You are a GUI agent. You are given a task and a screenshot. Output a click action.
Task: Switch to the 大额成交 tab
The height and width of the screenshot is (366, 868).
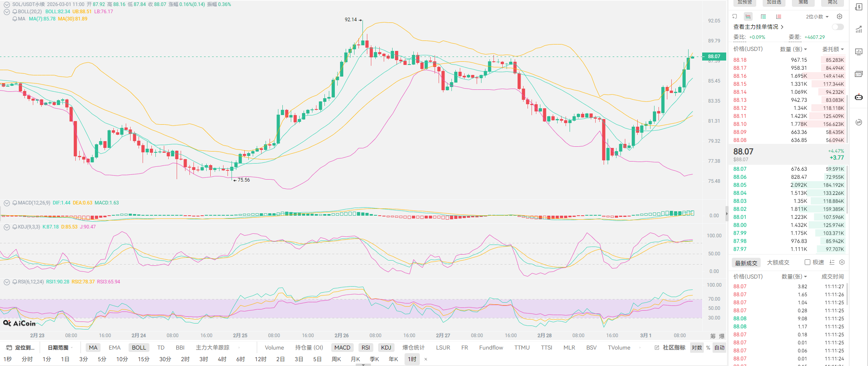778,263
